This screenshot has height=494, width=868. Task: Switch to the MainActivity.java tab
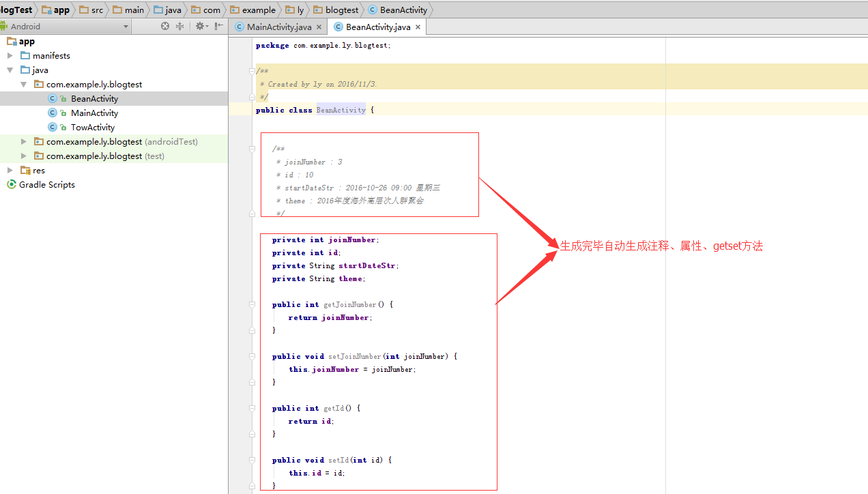[278, 27]
